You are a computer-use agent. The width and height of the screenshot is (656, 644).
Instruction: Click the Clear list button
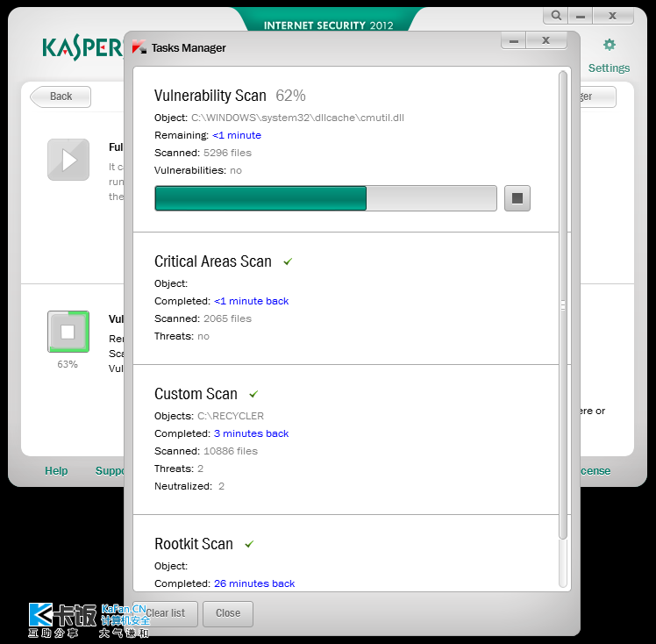(x=165, y=613)
